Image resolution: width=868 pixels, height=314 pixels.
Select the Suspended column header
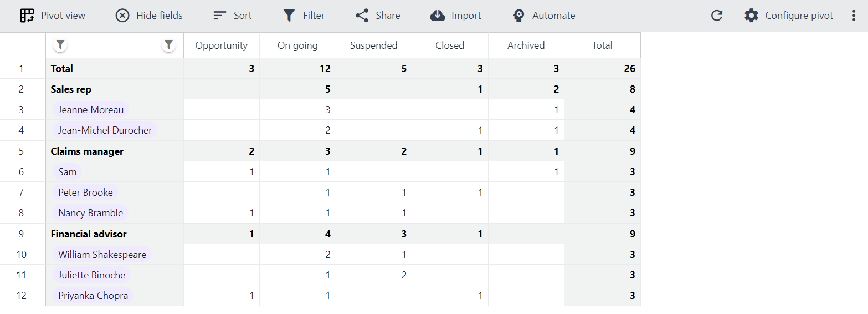coord(374,45)
